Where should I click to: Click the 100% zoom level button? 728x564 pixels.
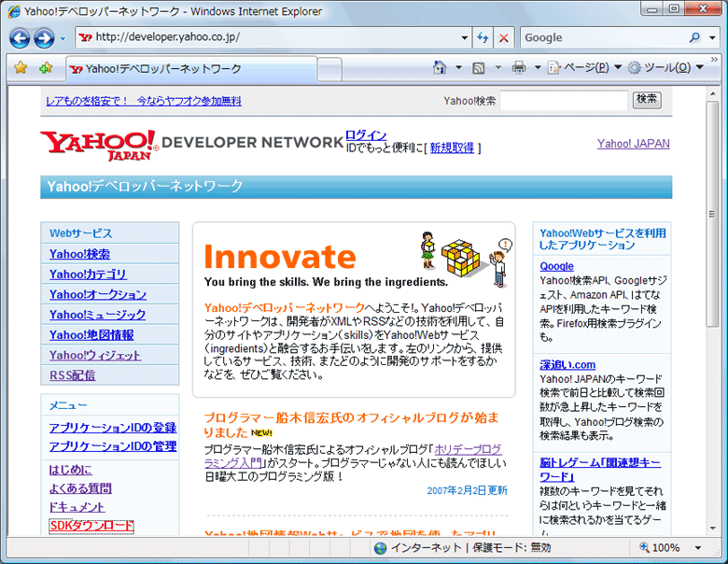click(x=659, y=548)
